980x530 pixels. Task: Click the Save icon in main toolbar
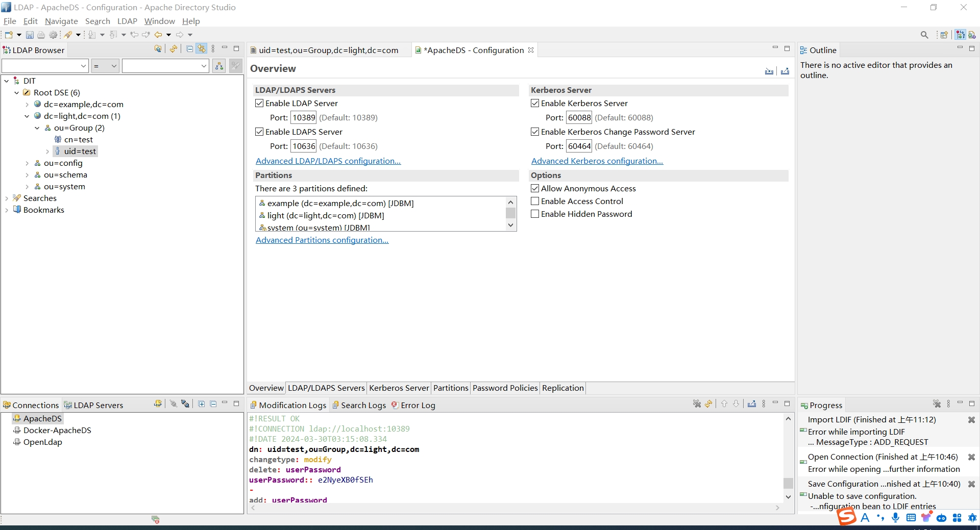point(30,35)
